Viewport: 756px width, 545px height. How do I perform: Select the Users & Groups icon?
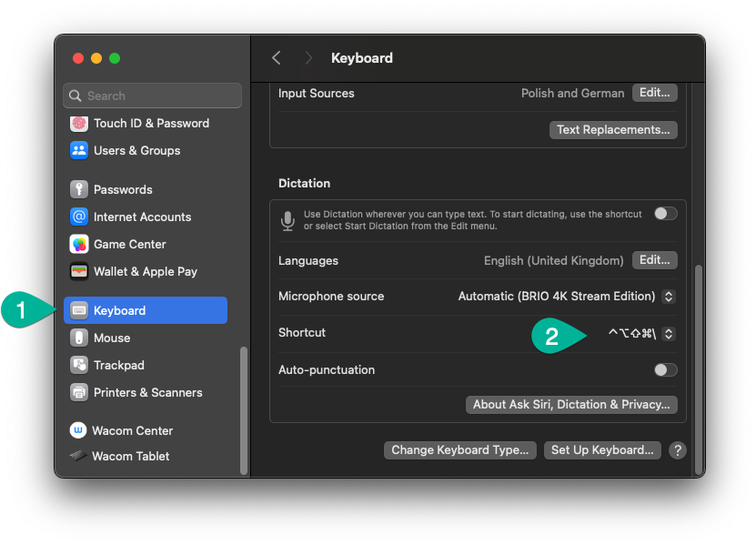(x=79, y=150)
